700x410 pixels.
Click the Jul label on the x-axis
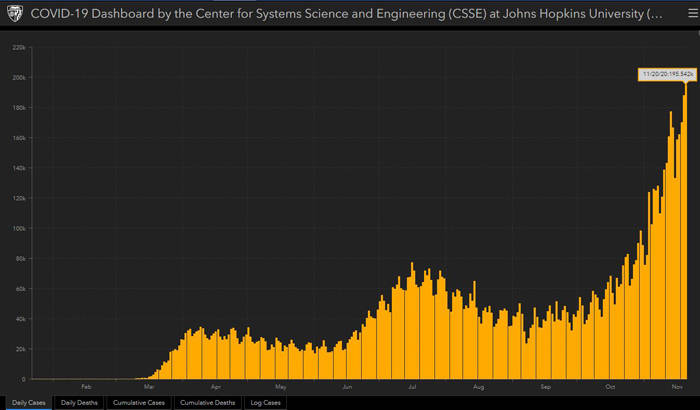click(412, 385)
